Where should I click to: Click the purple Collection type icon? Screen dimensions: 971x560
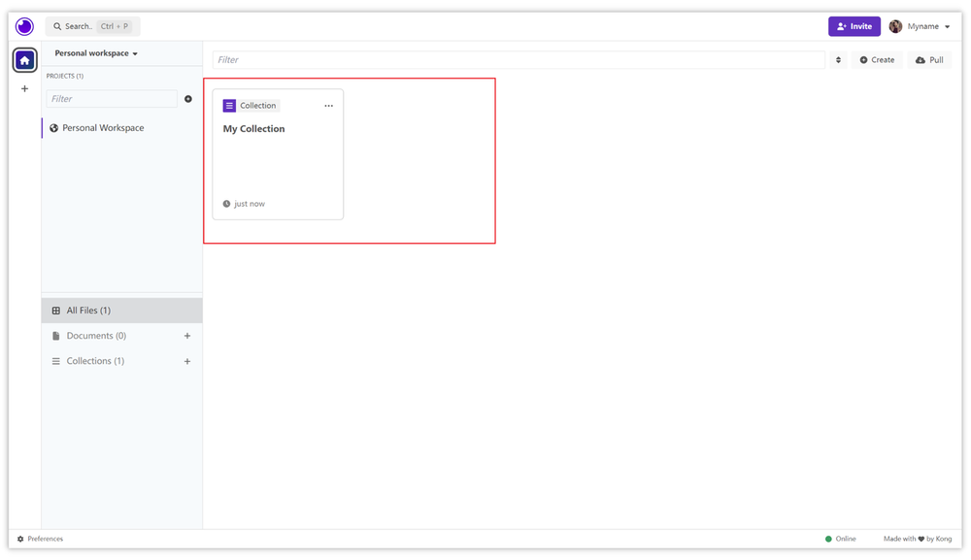229,106
